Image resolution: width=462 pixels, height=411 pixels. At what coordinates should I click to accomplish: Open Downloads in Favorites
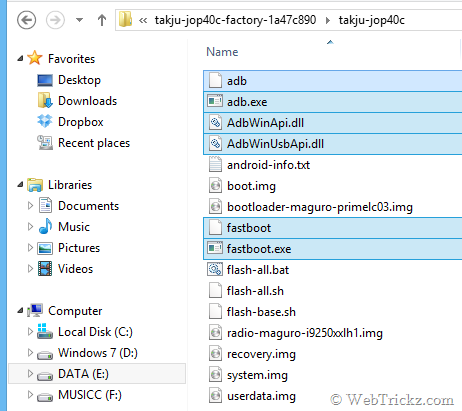tap(87, 101)
